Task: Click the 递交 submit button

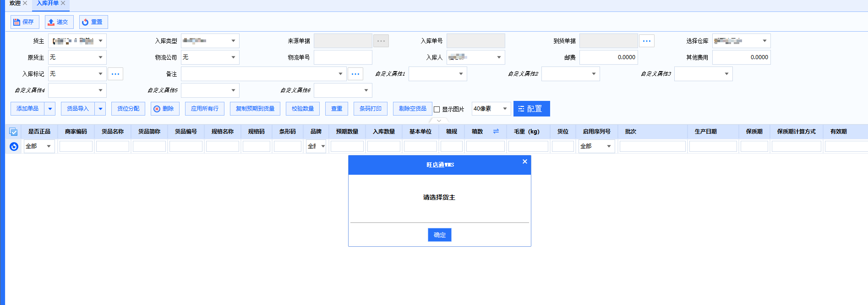Action: click(x=59, y=22)
